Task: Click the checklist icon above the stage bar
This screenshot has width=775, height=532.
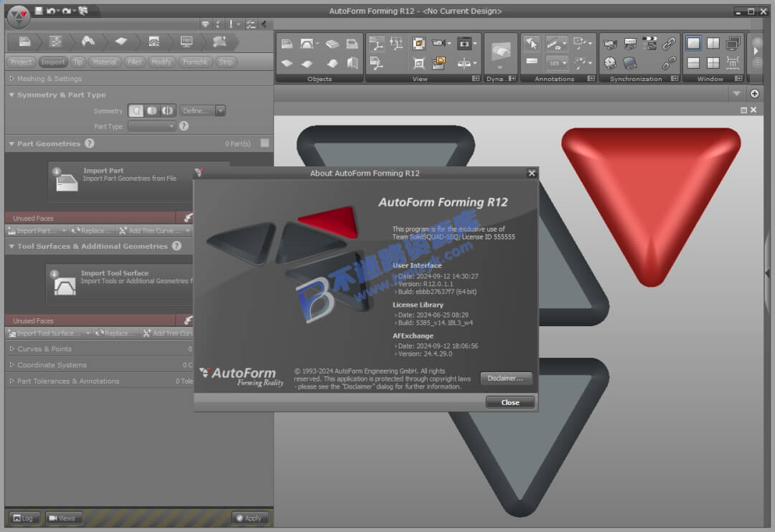Action: pyautogui.click(x=250, y=24)
